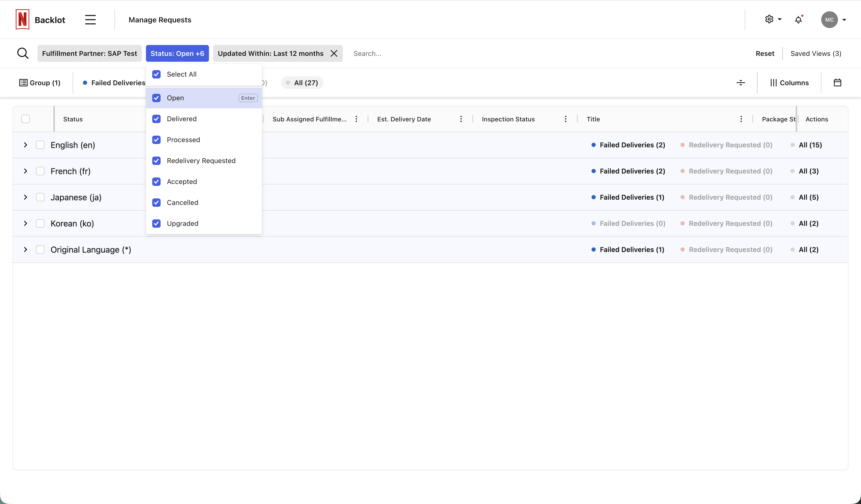The width and height of the screenshot is (861, 504).
Task: Uncheck the Delivered status option
Action: coord(156,118)
